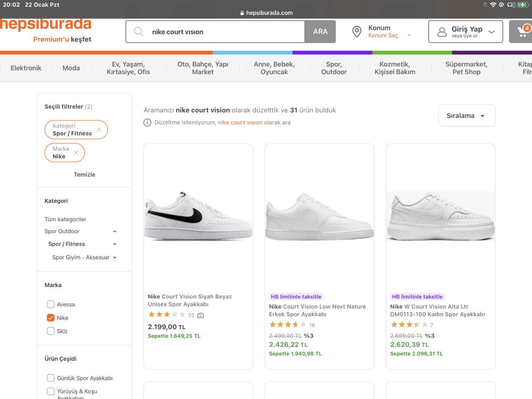Click the user profile icon
Image resolution: width=532 pixels, height=399 pixels.
pyautogui.click(x=442, y=32)
